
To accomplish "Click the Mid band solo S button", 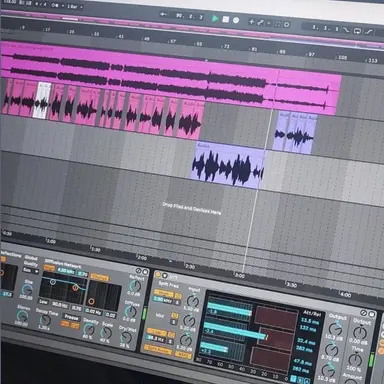I will click(173, 322).
